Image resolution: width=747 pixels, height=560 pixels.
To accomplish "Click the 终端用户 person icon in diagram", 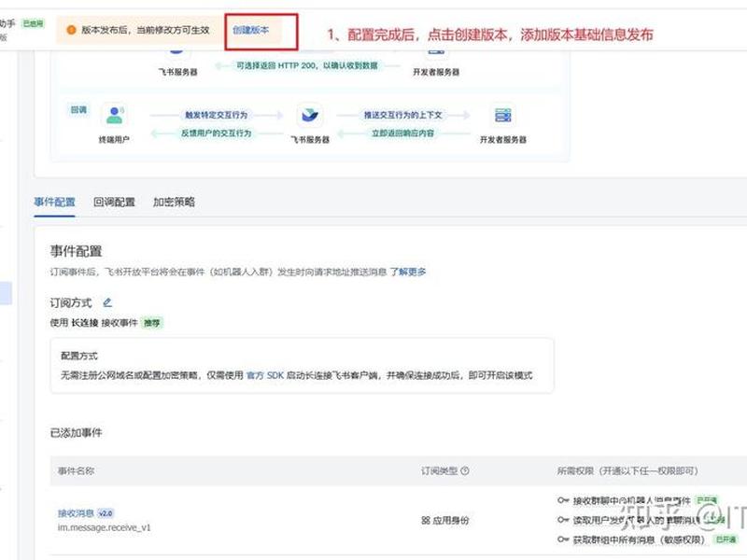I will (x=114, y=115).
